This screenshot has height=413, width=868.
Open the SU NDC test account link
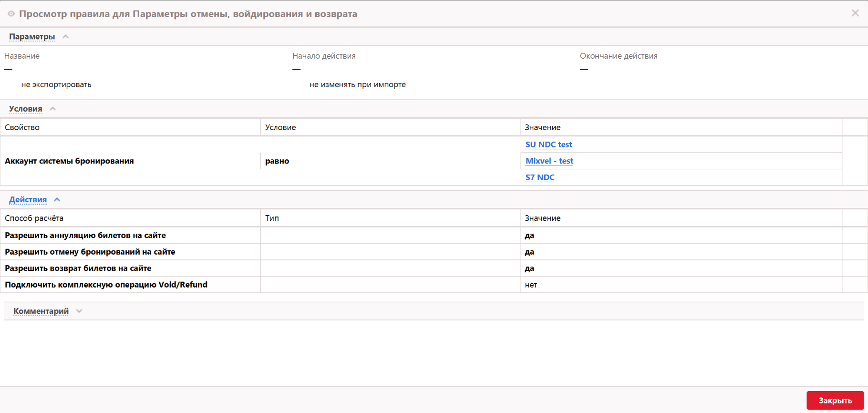tap(548, 145)
